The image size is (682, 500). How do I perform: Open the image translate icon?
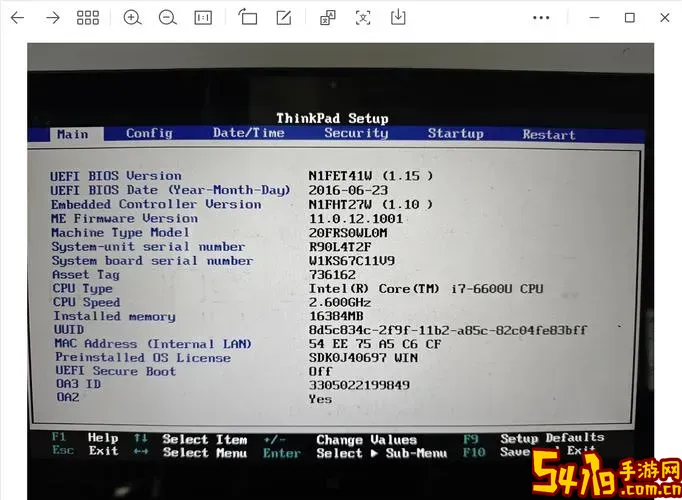[x=328, y=18]
